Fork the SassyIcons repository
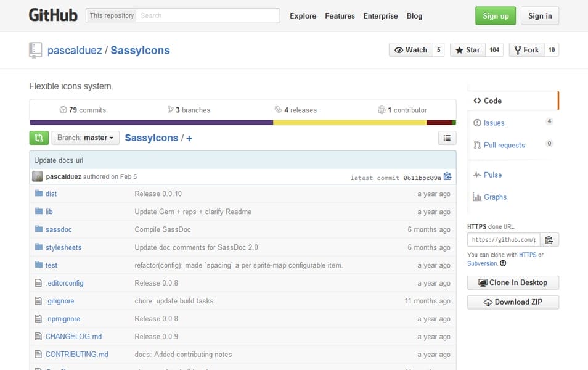The image size is (588, 370). (525, 50)
